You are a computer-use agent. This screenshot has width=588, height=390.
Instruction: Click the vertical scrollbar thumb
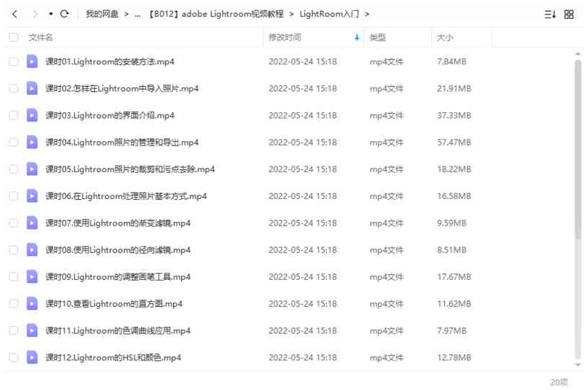pos(578,150)
